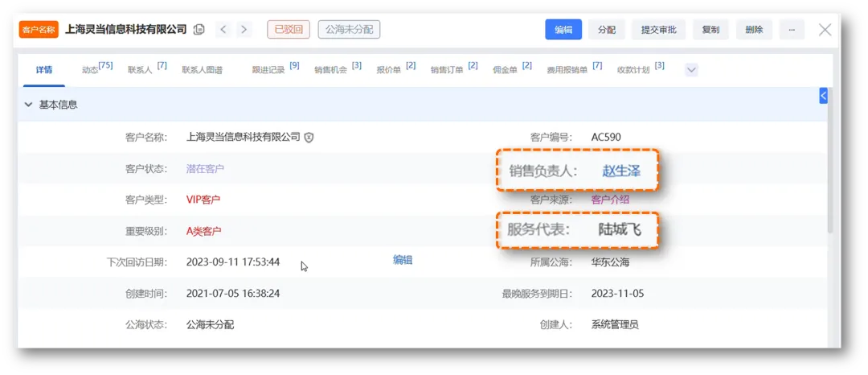This screenshot has height=375, width=868.
Task: Expand the extra tabs dropdown arrow
Action: coord(691,70)
